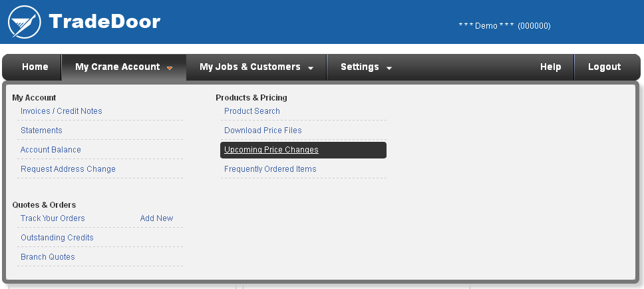Viewport: 644px width, 289px height.
Task: Open Request Address Change link
Action: coord(68,169)
